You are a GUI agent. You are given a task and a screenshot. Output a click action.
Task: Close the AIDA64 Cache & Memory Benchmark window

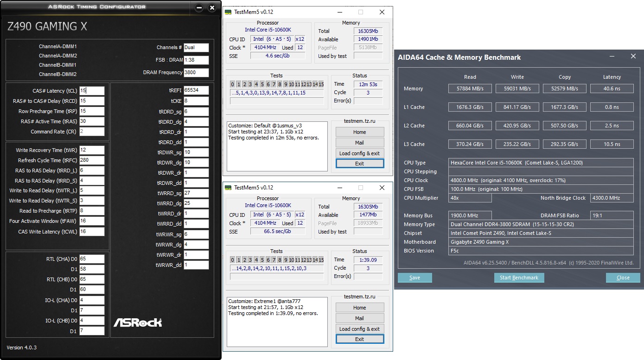(x=633, y=57)
